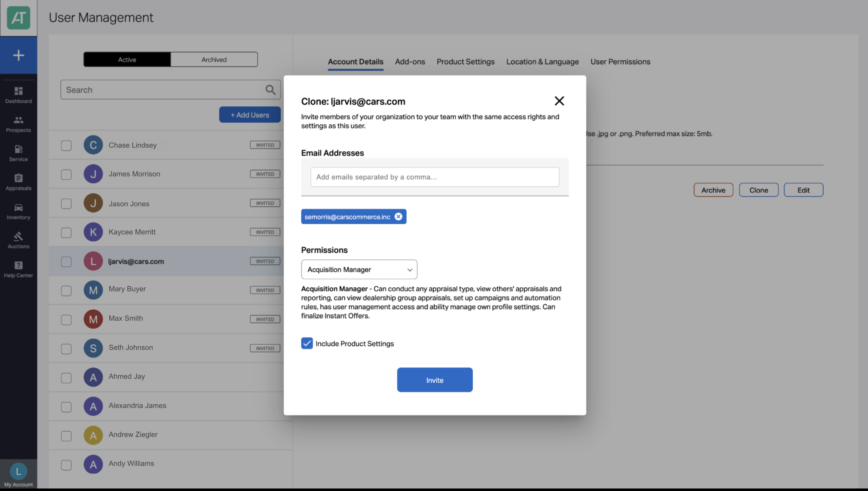This screenshot has width=868, height=491.
Task: Click Alexandria James' avatar
Action: click(x=93, y=407)
